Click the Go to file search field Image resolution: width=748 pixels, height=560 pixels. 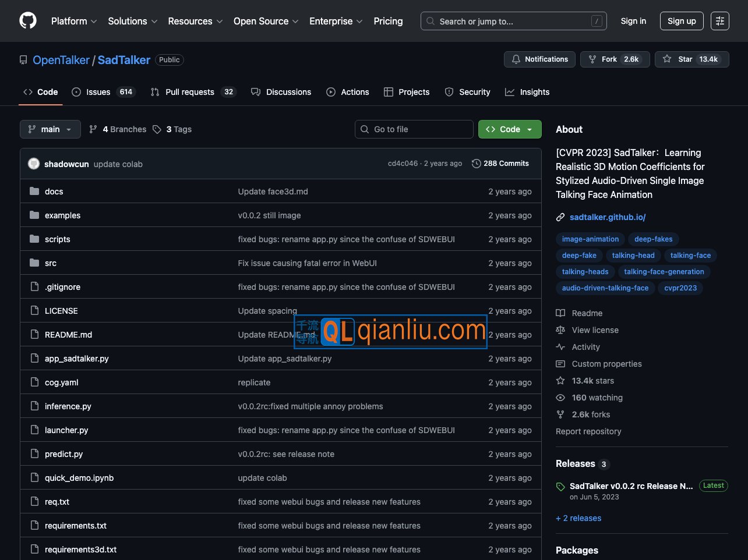click(414, 129)
